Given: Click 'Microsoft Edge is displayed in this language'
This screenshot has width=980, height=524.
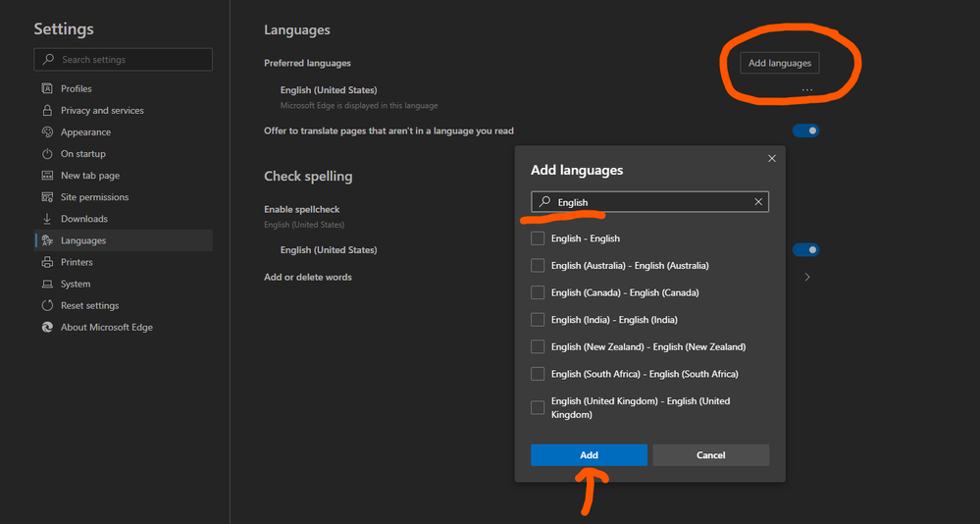Looking at the screenshot, I should (x=359, y=106).
